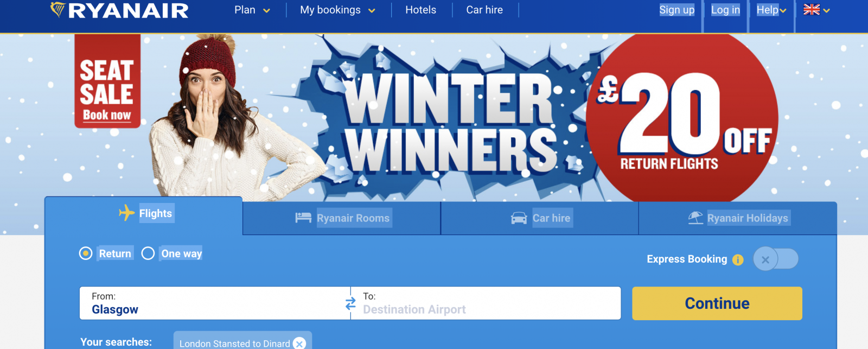Screen dimensions: 868x349
Task: Open the Help dropdown menu
Action: [771, 10]
